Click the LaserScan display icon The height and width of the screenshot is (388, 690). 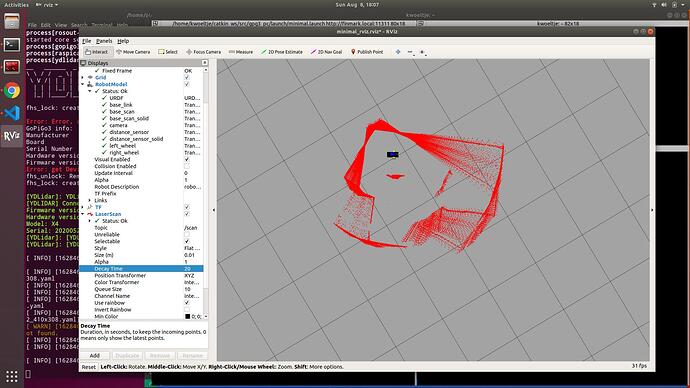pos(90,214)
